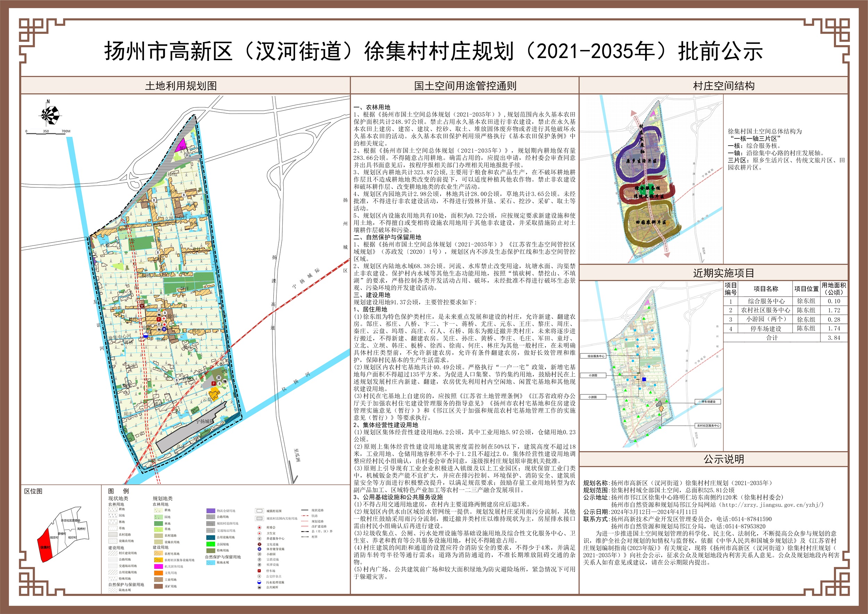Click the 村委会 red star icon in the legend
The width and height of the screenshot is (868, 614).
[x=259, y=527]
